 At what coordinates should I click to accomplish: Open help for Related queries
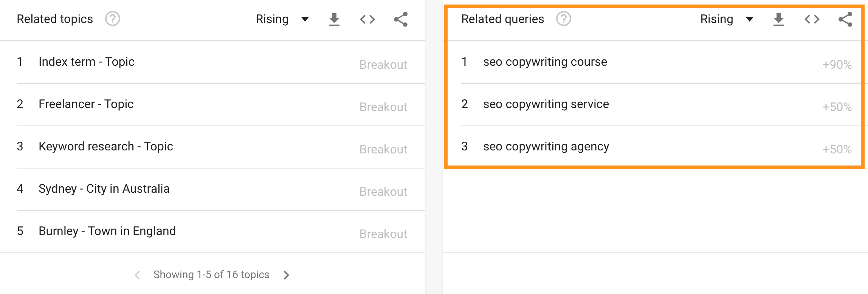563,19
